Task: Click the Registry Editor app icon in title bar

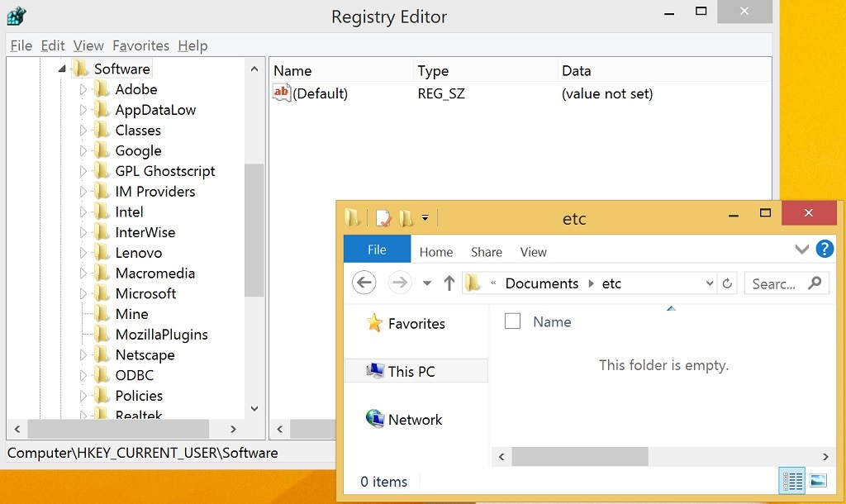Action: tap(17, 16)
